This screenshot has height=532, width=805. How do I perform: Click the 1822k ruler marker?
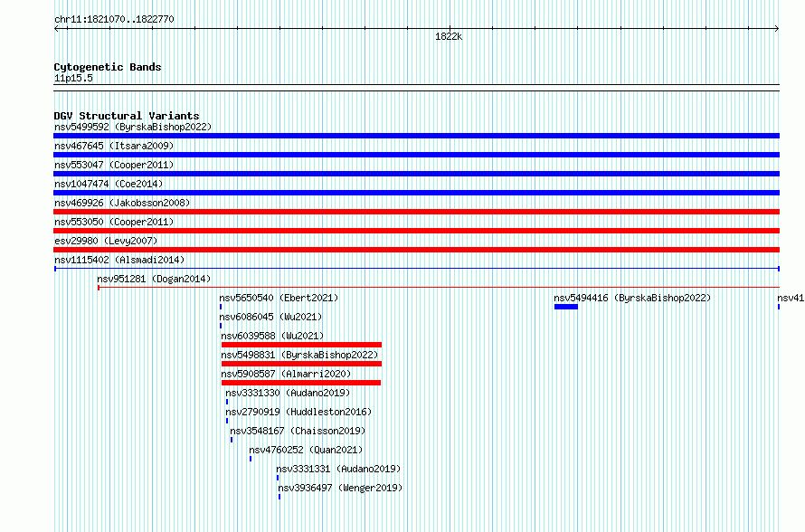449,36
